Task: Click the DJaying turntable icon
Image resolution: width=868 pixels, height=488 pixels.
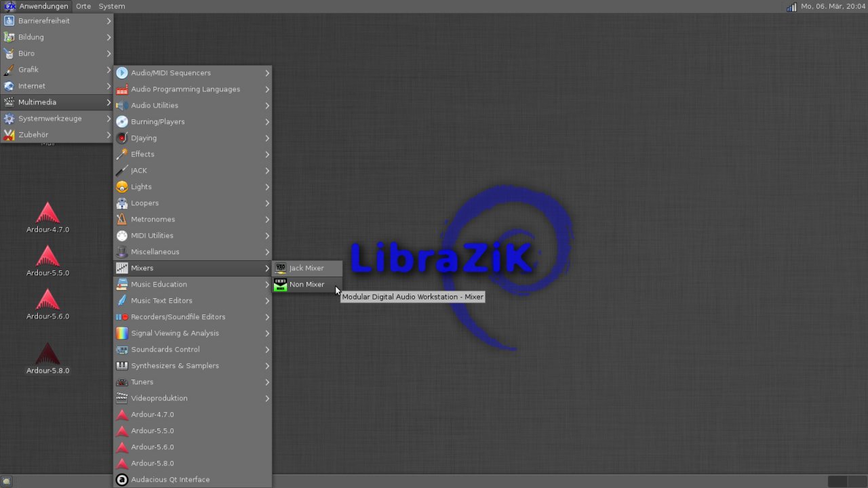Action: [x=122, y=138]
